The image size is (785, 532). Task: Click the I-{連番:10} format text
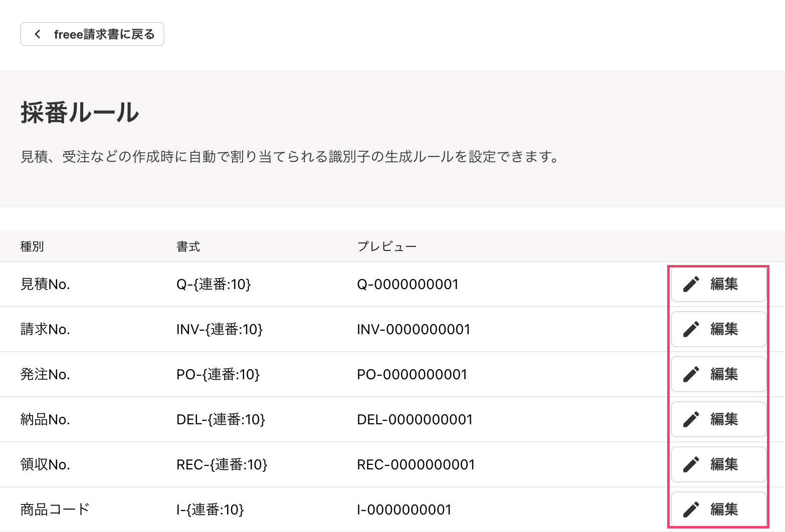[x=210, y=510]
